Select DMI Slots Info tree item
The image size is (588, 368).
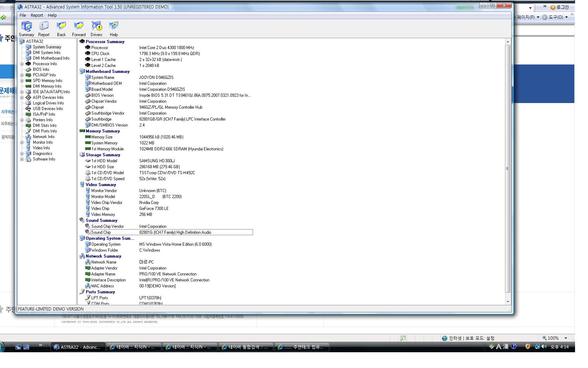tap(44, 125)
